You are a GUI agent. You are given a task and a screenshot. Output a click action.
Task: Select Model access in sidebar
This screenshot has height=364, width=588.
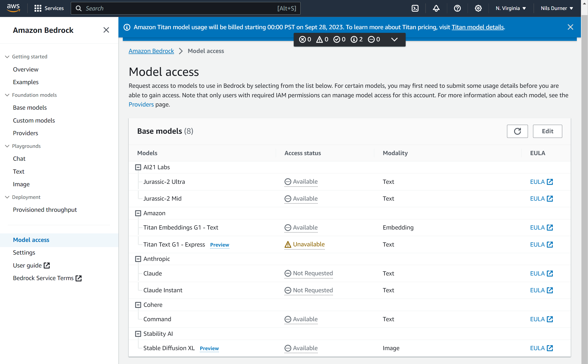(31, 240)
